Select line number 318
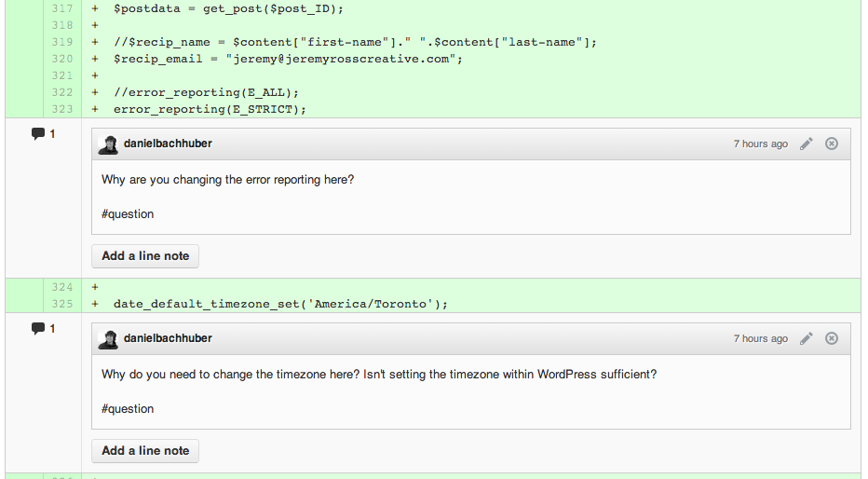This screenshot has height=479, width=868. [x=62, y=25]
